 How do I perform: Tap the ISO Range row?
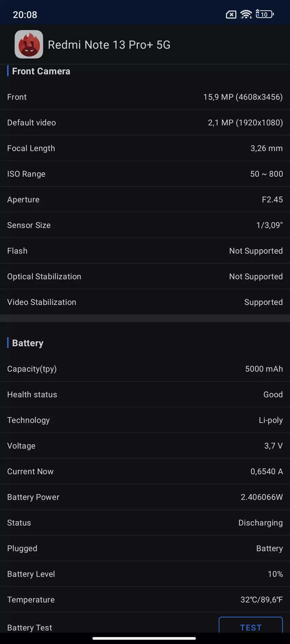pos(145,174)
